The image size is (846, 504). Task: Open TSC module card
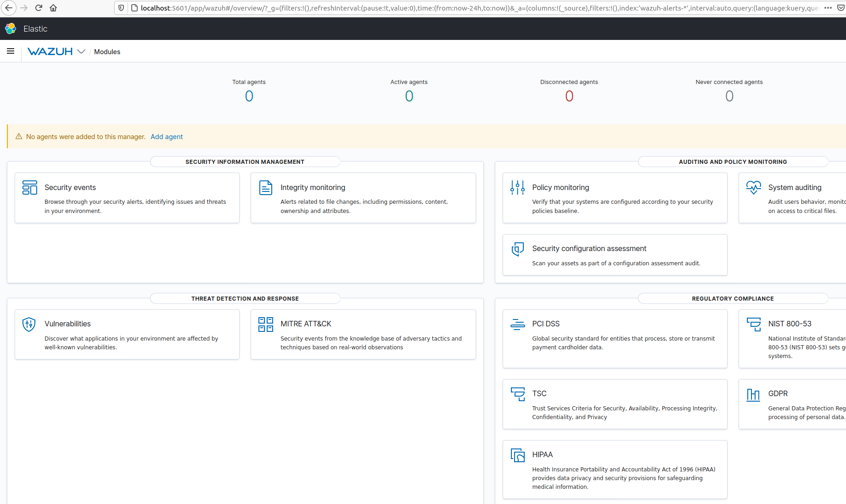(x=615, y=404)
